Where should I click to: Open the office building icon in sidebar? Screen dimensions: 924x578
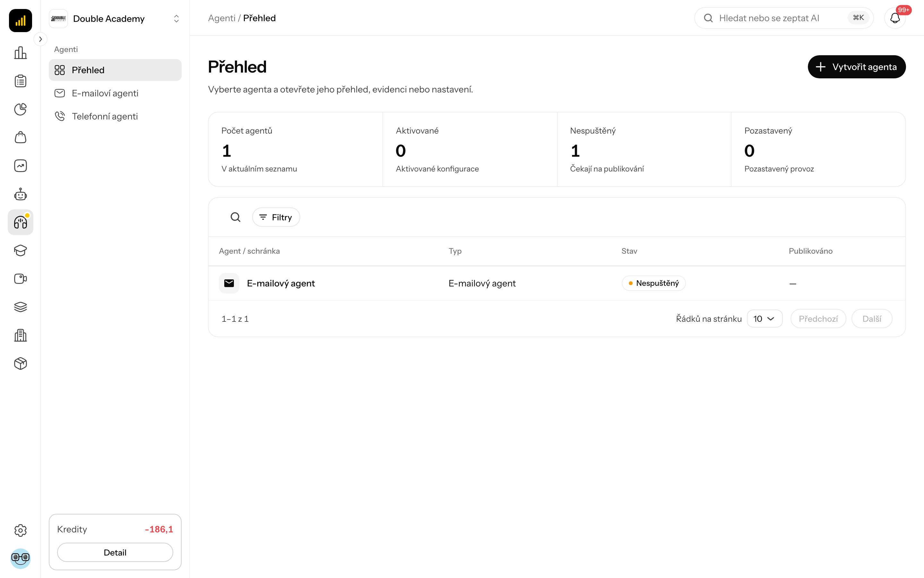pos(20,335)
